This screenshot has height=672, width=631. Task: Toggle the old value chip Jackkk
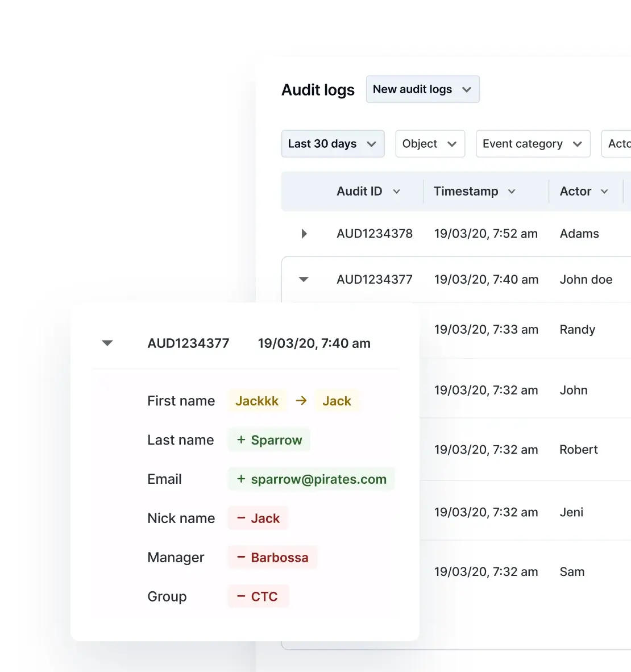pyautogui.click(x=256, y=400)
